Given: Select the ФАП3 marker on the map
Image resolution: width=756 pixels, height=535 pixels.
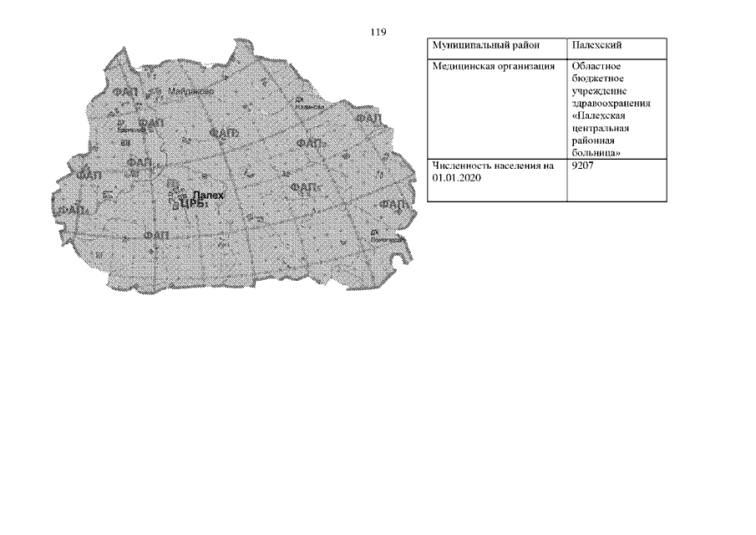Looking at the screenshot, I should [x=311, y=144].
